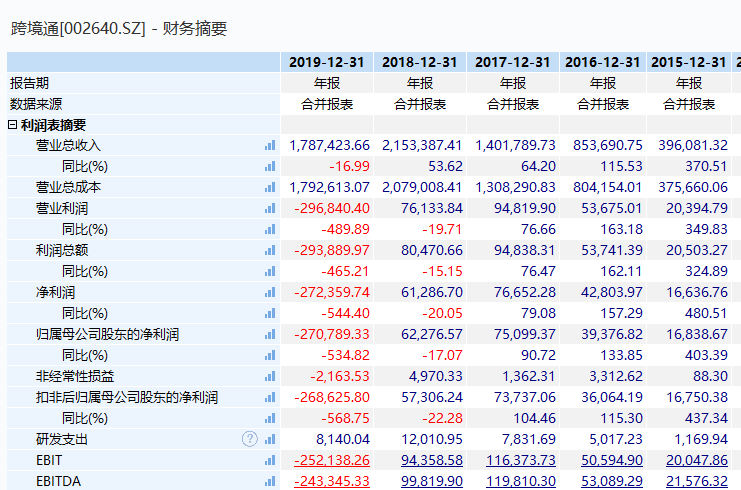741x490 pixels.
Task: Select the 2019-12-31 column header
Action: (x=327, y=62)
